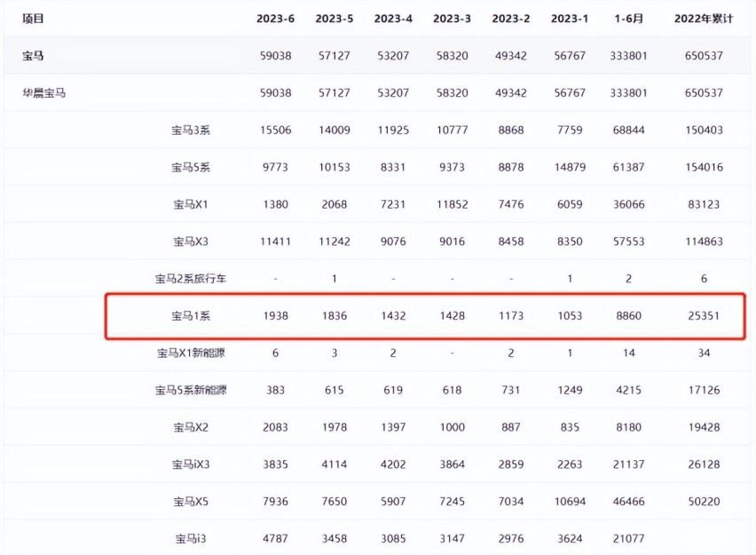The width and height of the screenshot is (756, 555).
Task: Select the 宝马X1 total 83123
Action: click(704, 204)
